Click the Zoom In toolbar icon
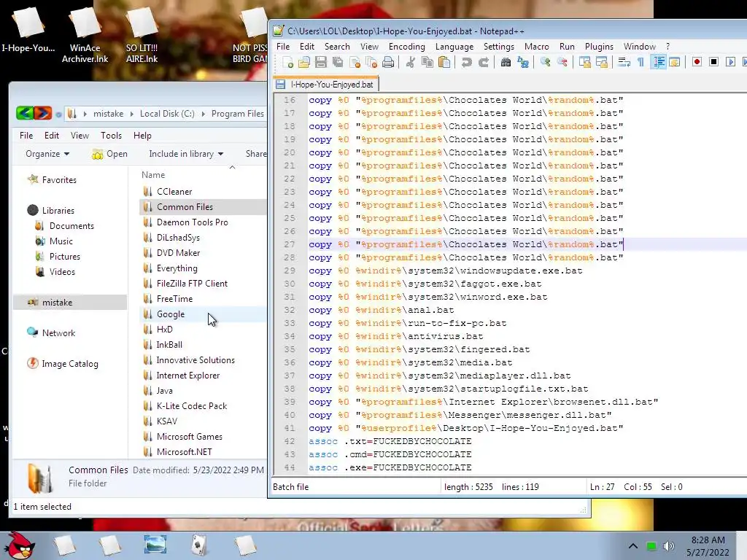Image resolution: width=747 pixels, height=560 pixels. pyautogui.click(x=545, y=63)
